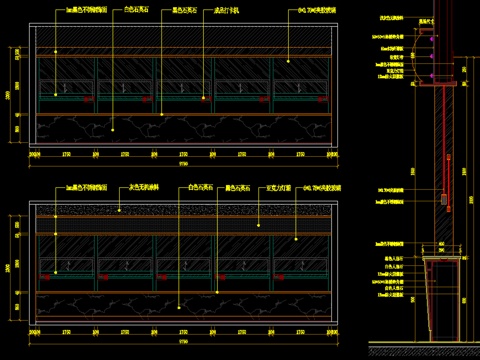Image resolution: width=480 pixels, height=360 pixels.
Task: Select the leftmost red block in bottom elevation
Action: (44, 277)
